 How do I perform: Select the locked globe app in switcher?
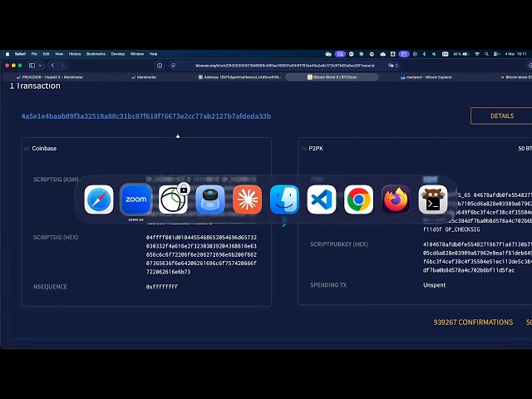pos(173,199)
